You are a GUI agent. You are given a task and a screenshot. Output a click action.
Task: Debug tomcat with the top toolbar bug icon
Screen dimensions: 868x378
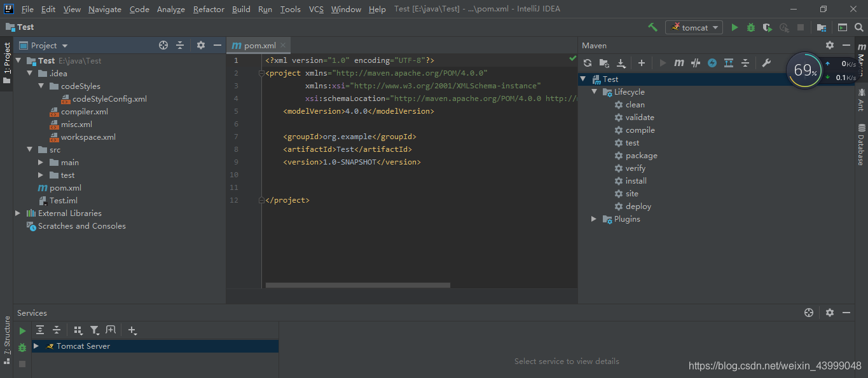[751, 27]
